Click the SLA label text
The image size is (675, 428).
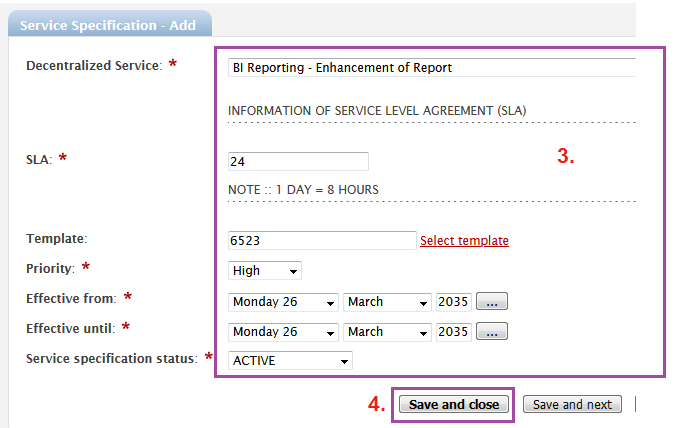coord(39,160)
